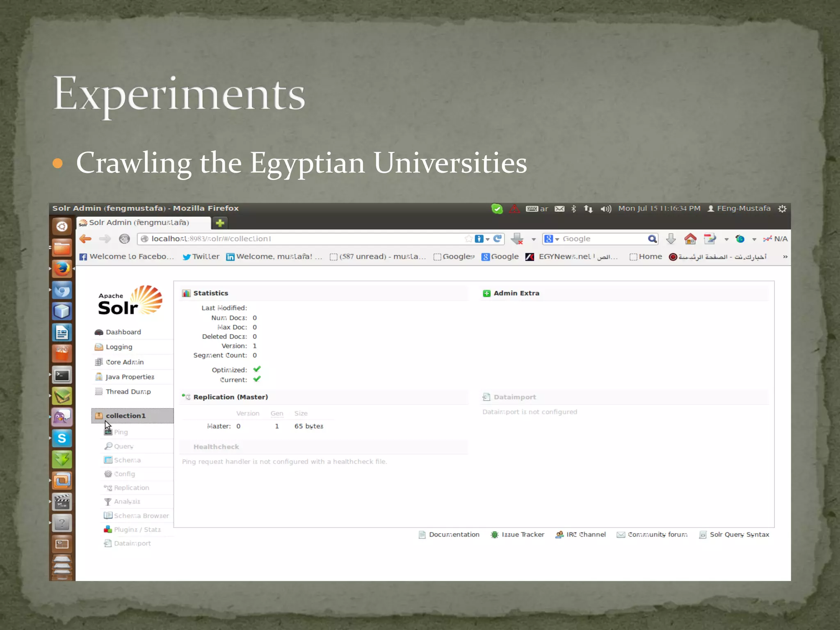Open the Community forum link

pos(652,534)
